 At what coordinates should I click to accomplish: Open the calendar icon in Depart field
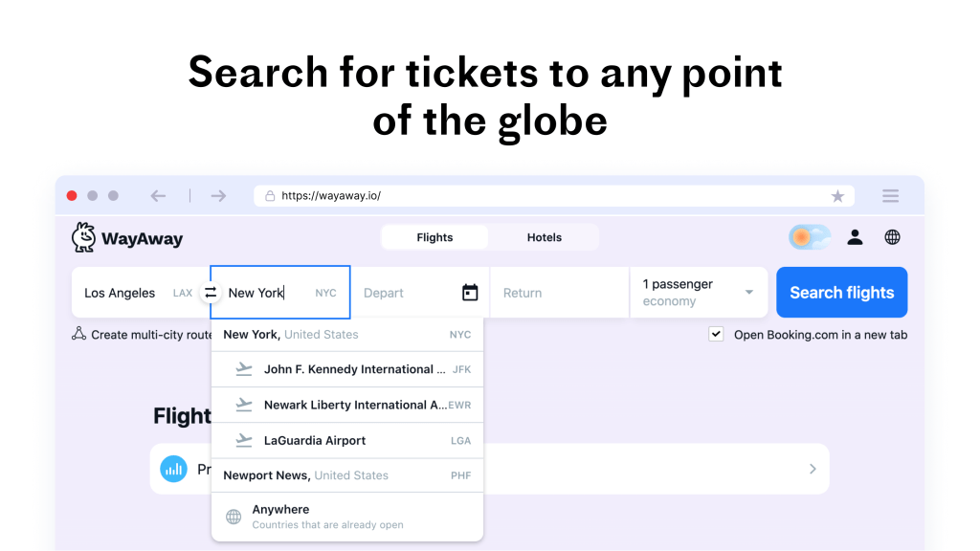click(470, 293)
